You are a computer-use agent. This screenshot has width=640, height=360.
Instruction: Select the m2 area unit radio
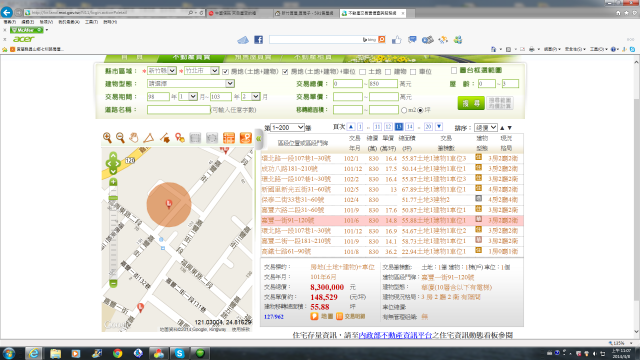click(x=404, y=110)
